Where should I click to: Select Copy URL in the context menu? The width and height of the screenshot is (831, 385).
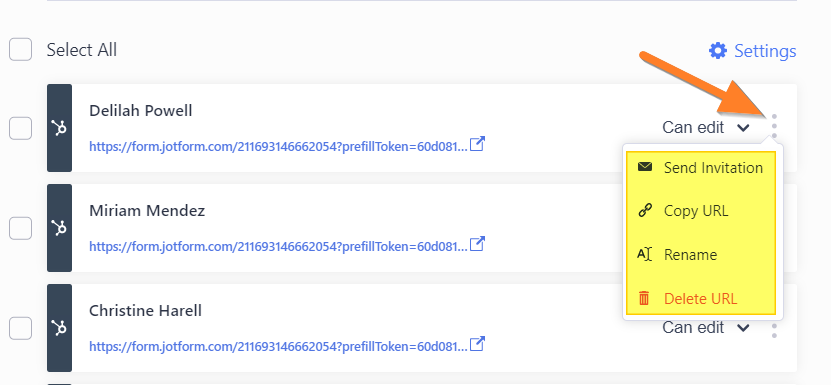pyautogui.click(x=701, y=211)
